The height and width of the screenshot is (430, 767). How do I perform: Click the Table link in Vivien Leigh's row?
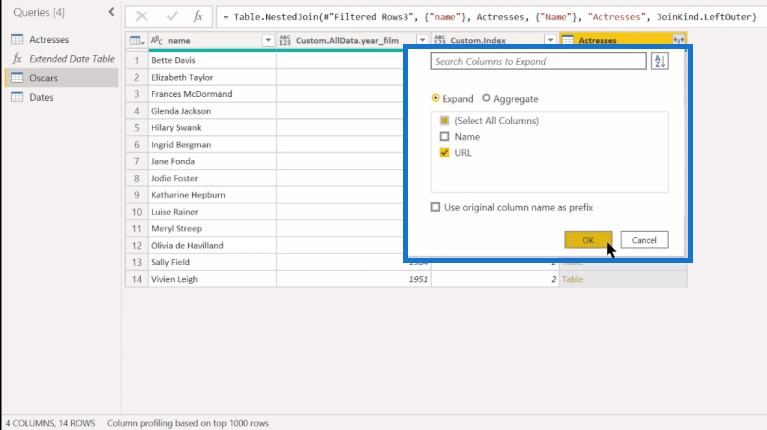click(572, 279)
